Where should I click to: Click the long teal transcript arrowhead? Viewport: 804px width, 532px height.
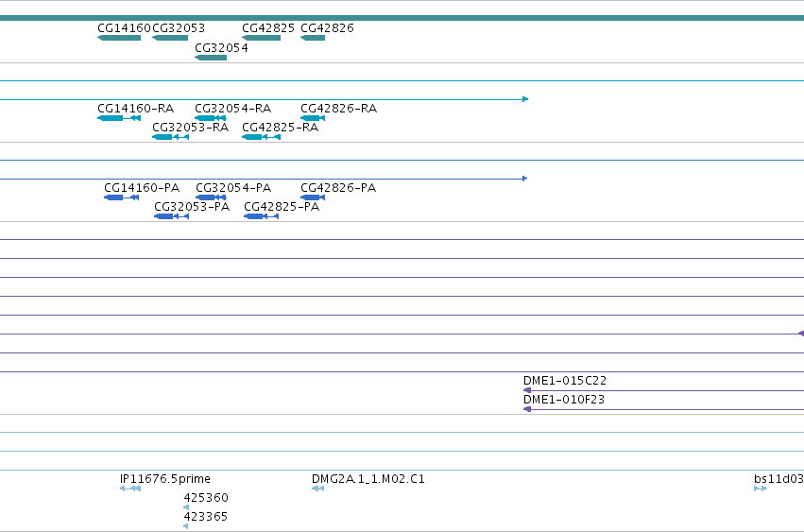[525, 99]
